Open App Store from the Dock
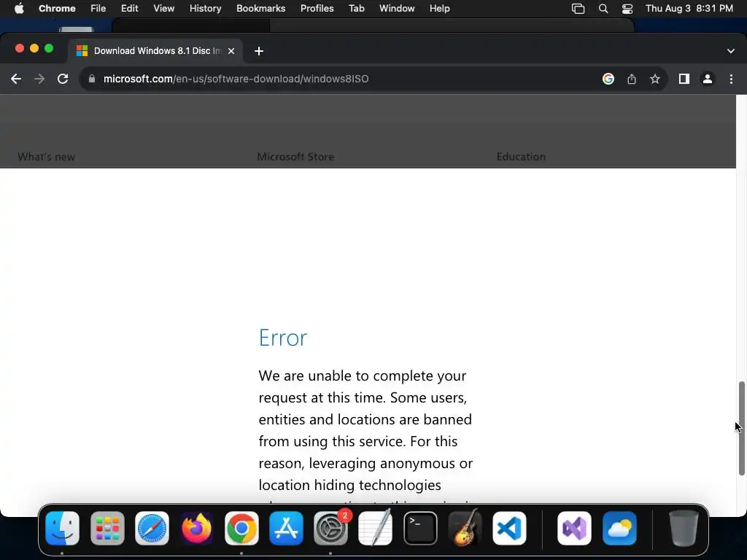The height and width of the screenshot is (560, 747). point(286,528)
